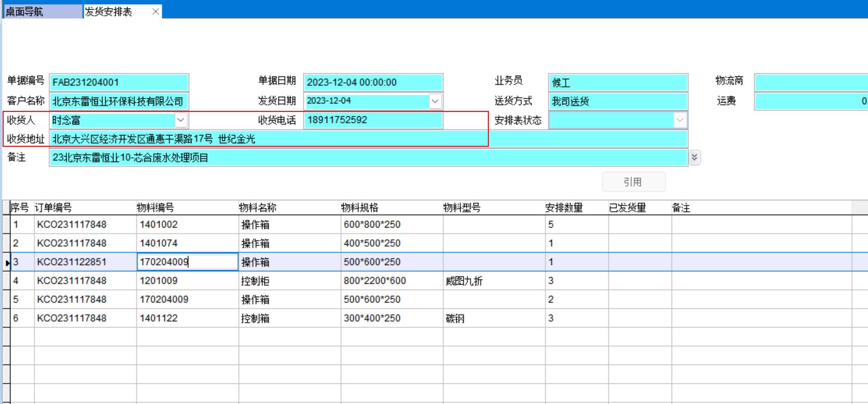Switch to the 桌面导航 tab
The width and height of the screenshot is (868, 404).
point(42,11)
